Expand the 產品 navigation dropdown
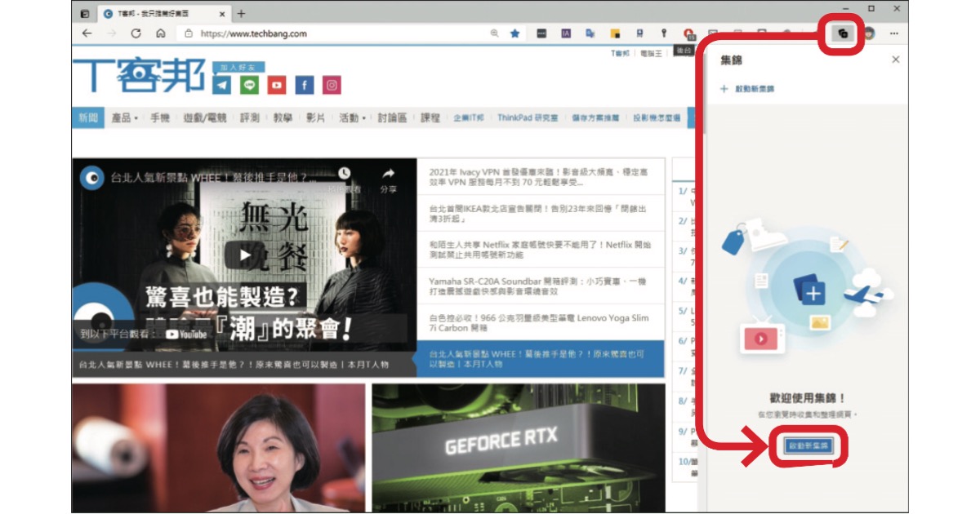980x514 pixels. (x=124, y=117)
